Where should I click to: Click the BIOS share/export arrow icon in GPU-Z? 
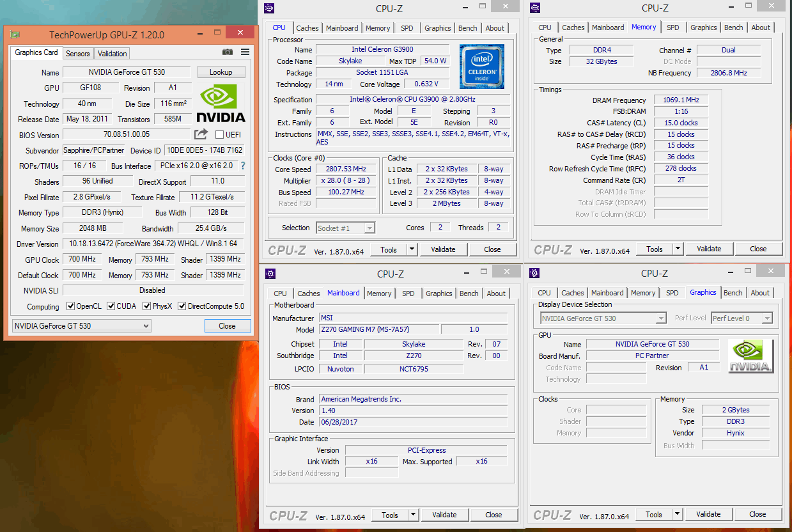[x=201, y=134]
